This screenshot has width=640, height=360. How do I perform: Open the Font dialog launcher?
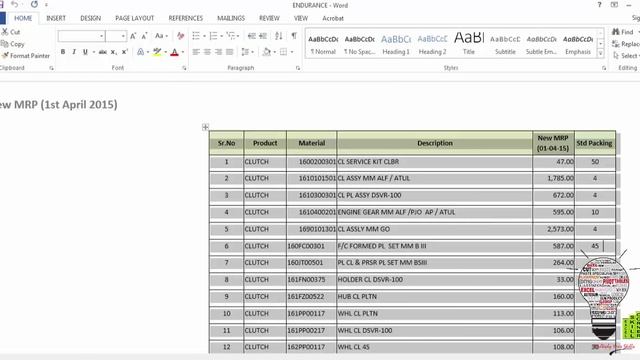click(x=184, y=68)
